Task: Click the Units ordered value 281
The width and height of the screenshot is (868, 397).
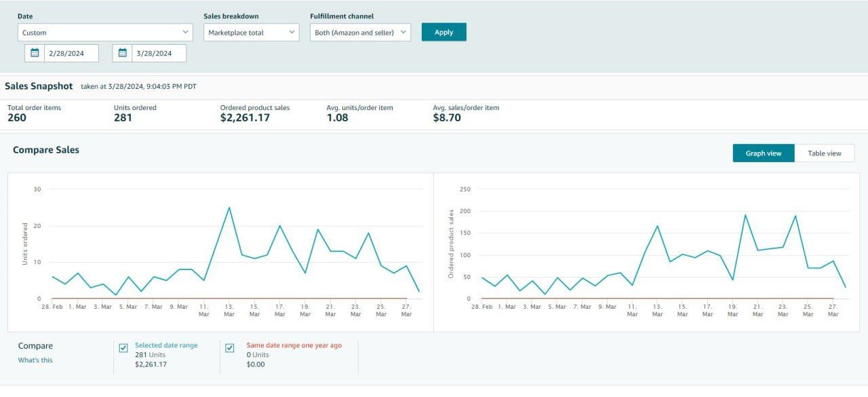Action: click(123, 118)
